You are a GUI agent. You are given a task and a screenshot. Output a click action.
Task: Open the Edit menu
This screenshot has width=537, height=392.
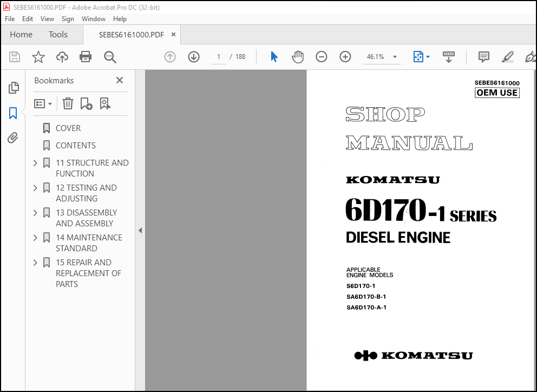(28, 19)
